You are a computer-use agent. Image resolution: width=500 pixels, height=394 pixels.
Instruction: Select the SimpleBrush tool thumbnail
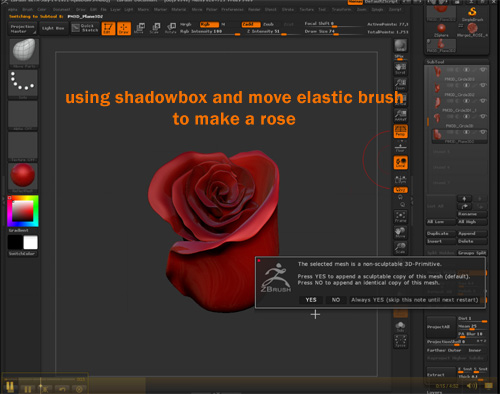pos(472,14)
